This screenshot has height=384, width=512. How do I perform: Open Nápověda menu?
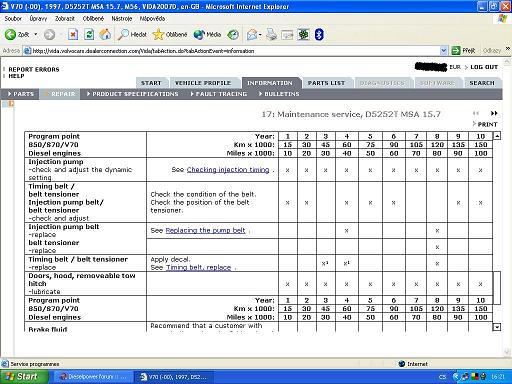click(152, 19)
